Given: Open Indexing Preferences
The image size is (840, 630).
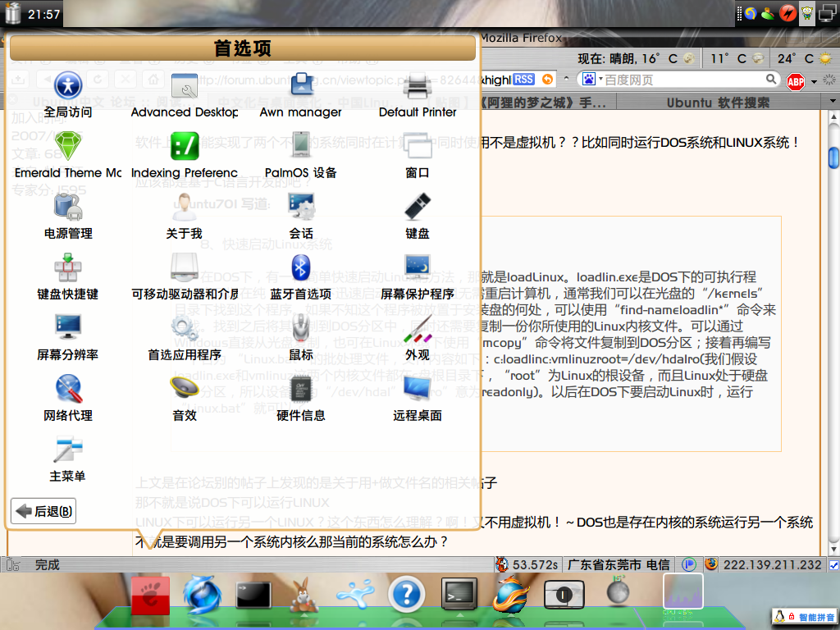Looking at the screenshot, I should click(185, 156).
